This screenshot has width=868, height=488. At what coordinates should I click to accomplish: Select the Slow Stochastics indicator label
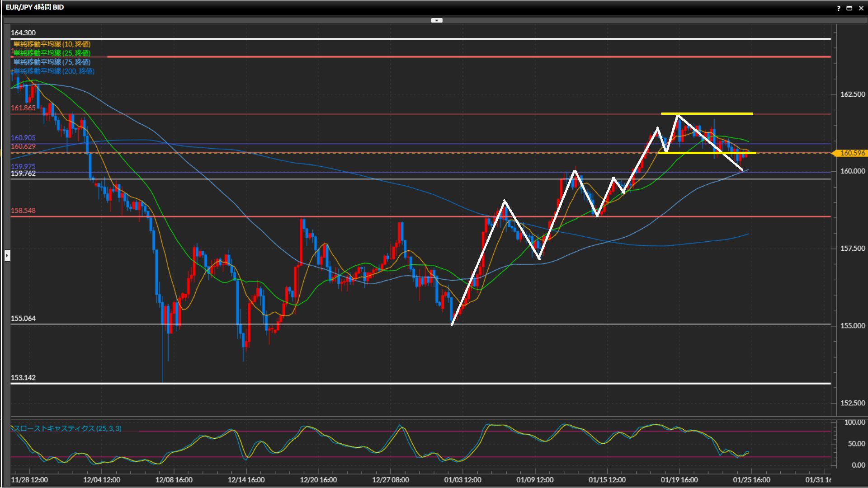[67, 428]
